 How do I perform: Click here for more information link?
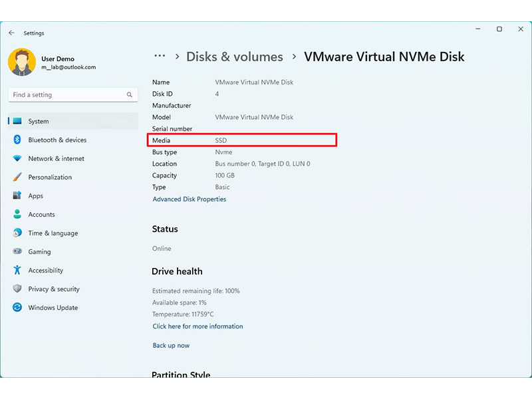198,327
